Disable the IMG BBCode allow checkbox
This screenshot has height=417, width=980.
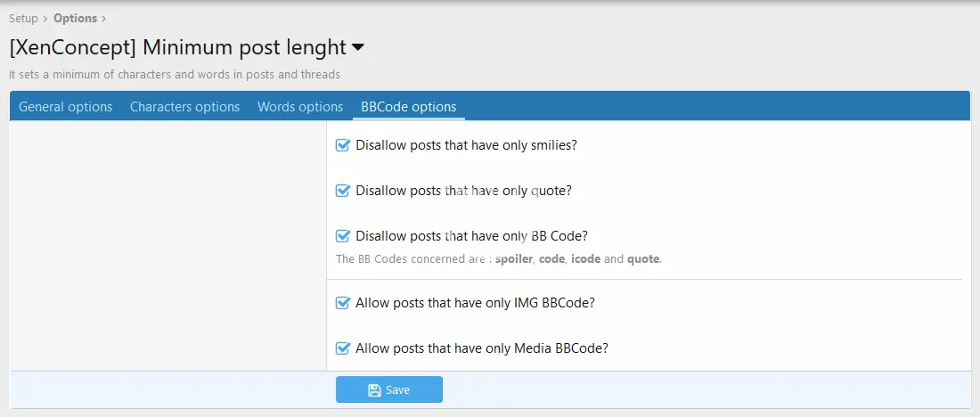coord(343,303)
